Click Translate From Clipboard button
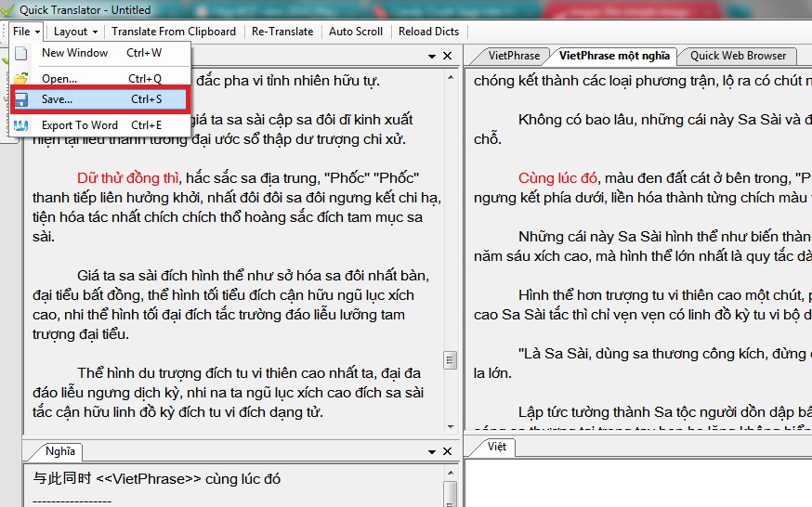The height and width of the screenshot is (507, 812). click(x=173, y=31)
